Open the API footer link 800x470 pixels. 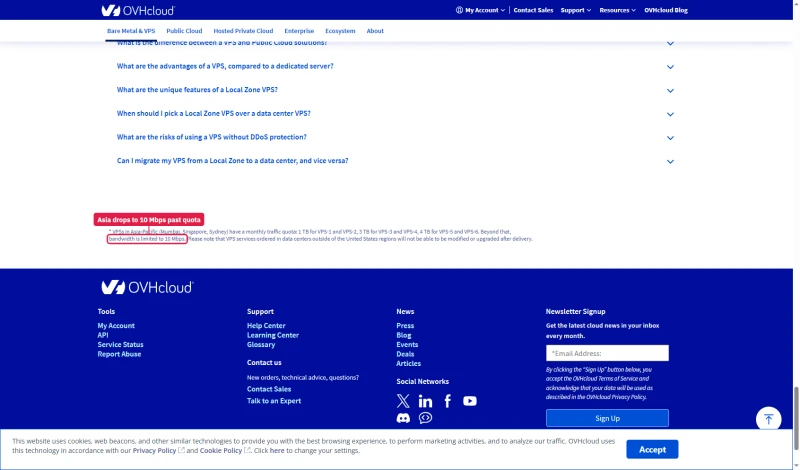(103, 335)
